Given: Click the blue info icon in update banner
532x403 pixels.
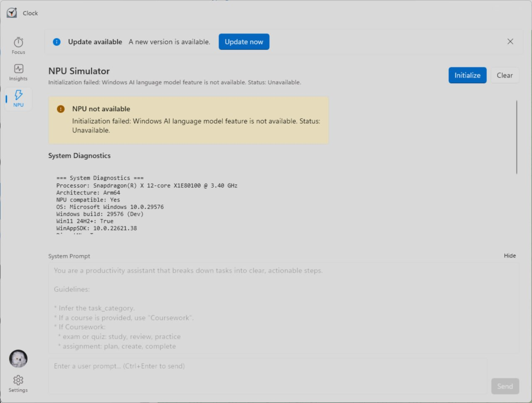Looking at the screenshot, I should [x=57, y=42].
